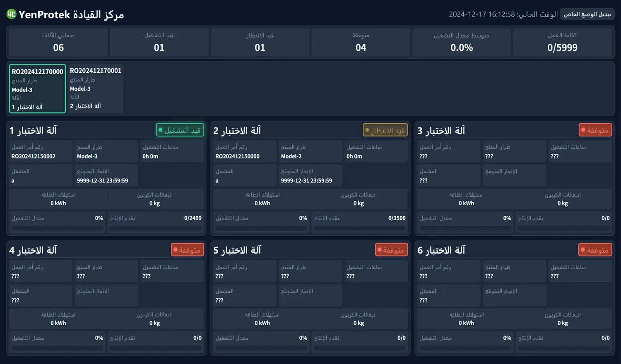Click the قيد التشغيل 01 summary card

coord(159,42)
